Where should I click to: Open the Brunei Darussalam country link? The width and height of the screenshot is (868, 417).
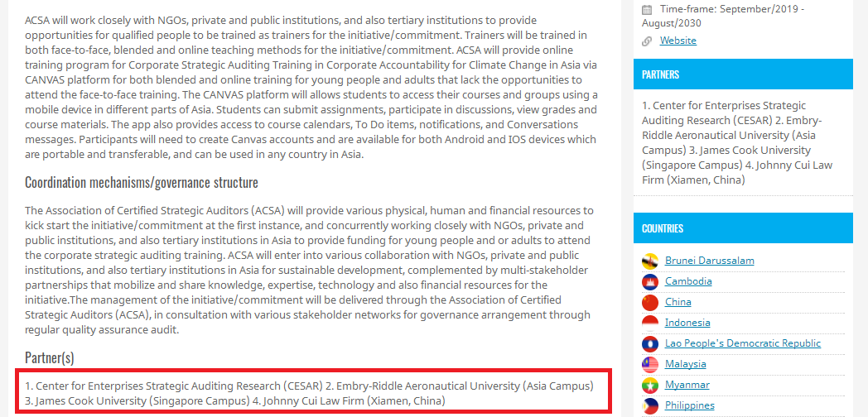coord(710,261)
